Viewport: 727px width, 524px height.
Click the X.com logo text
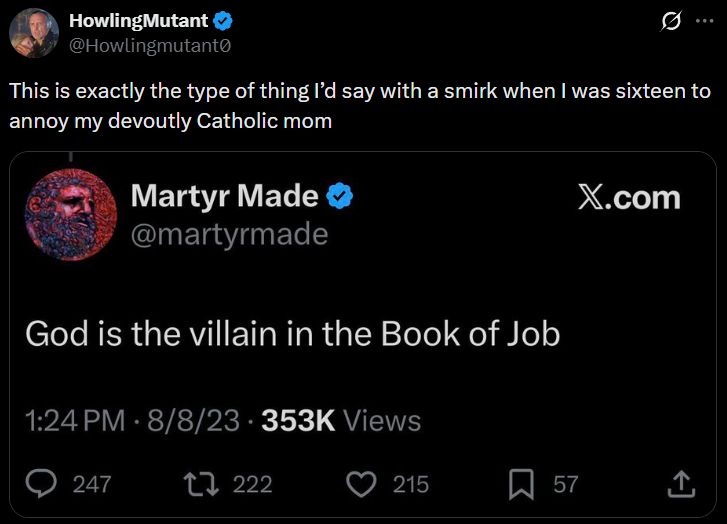(629, 197)
